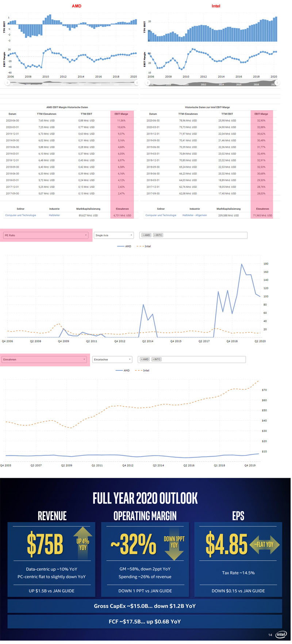Open Intel's Computer und Technologie sector link
The height and width of the screenshot is (644, 292).
tap(161, 215)
